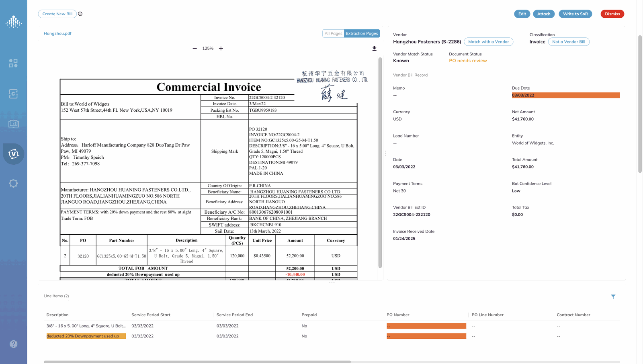Select 'deducted 20% Downpayment used up' description cell
Screen dimensions: 643x364
coord(86,336)
